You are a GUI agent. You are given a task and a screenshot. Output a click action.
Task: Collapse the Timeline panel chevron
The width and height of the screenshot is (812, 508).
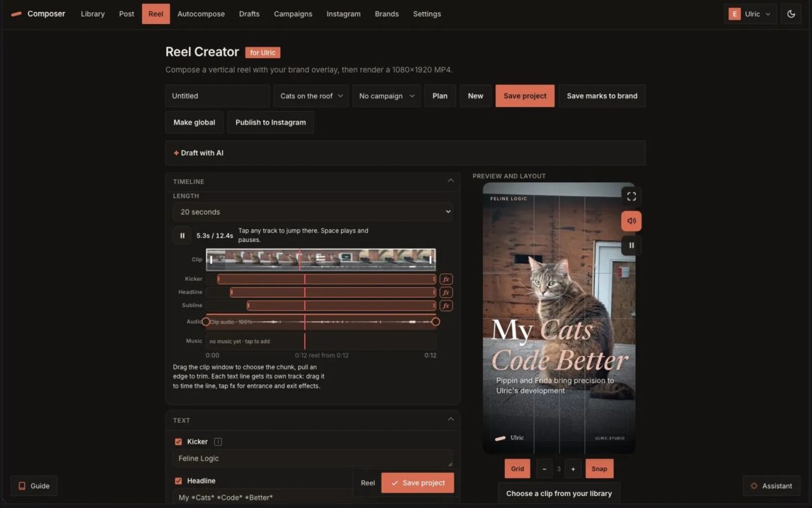450,180
